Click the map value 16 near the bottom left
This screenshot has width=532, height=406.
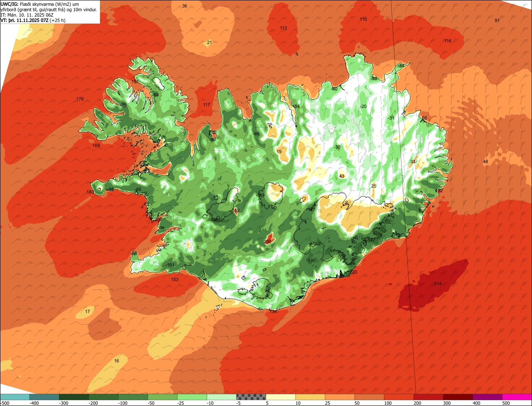[116, 361]
